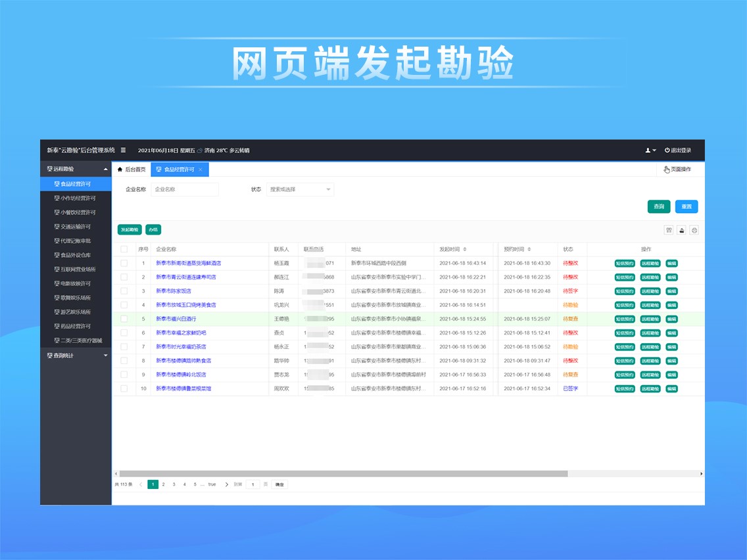Click the 退出登录 power icon
Viewport: 747px width, 560px height.
[667, 151]
